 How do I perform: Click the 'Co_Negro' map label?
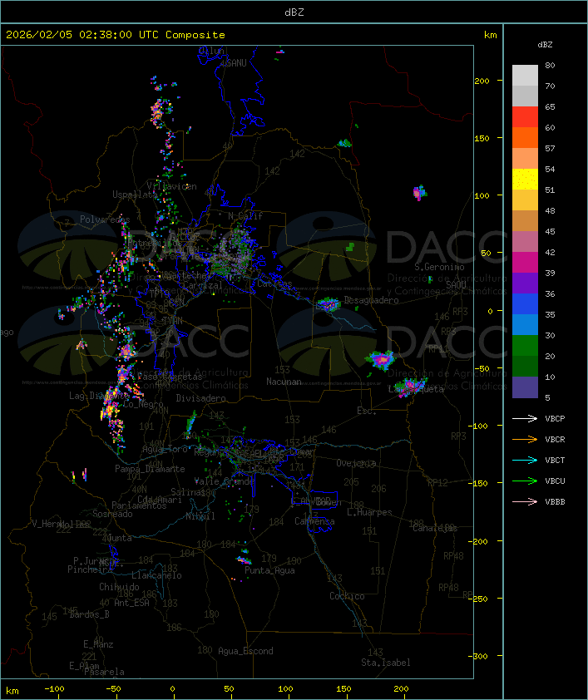point(143,404)
